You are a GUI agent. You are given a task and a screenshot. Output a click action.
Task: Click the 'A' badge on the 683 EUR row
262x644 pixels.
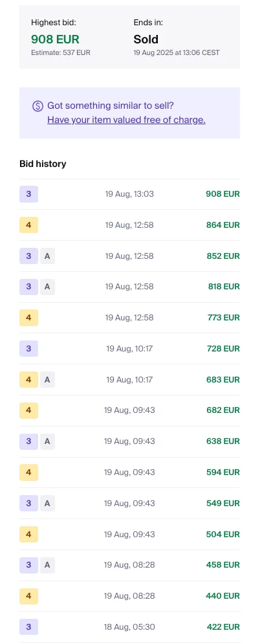[x=47, y=379]
